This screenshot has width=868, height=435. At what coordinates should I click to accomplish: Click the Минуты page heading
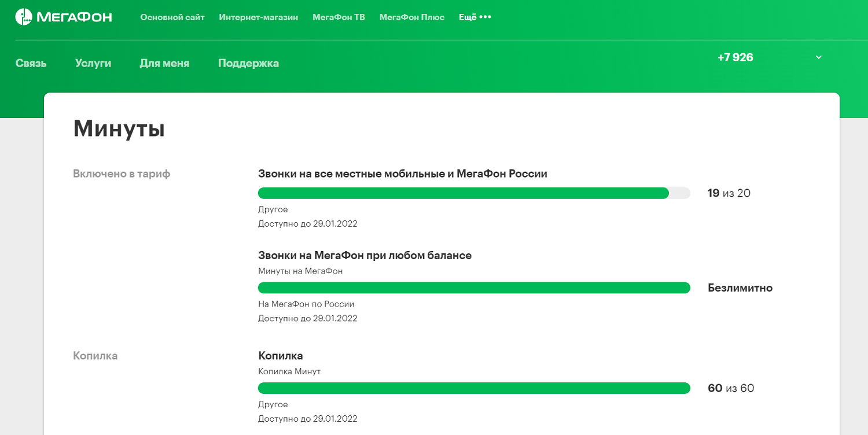point(119,128)
